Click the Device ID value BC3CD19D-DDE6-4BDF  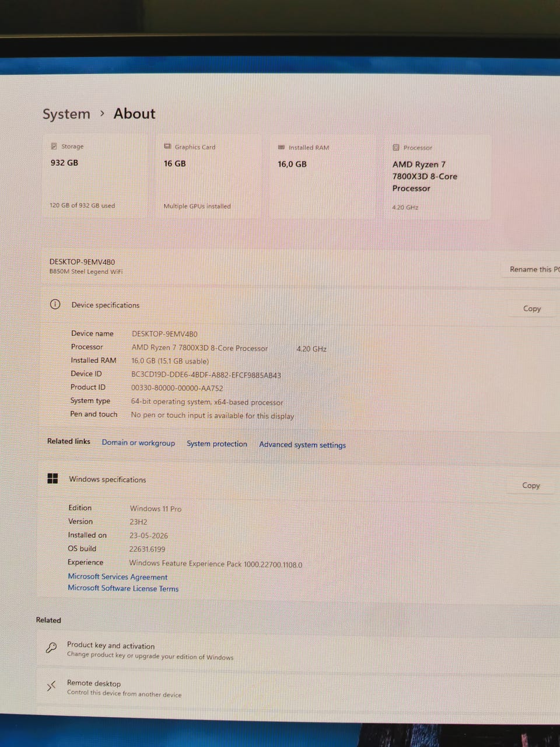pyautogui.click(x=206, y=375)
